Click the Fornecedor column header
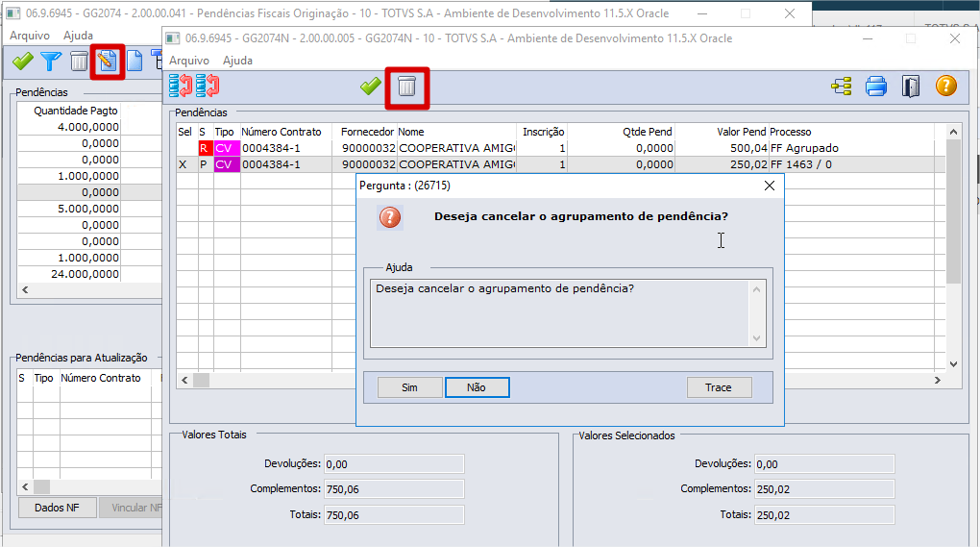 click(367, 132)
